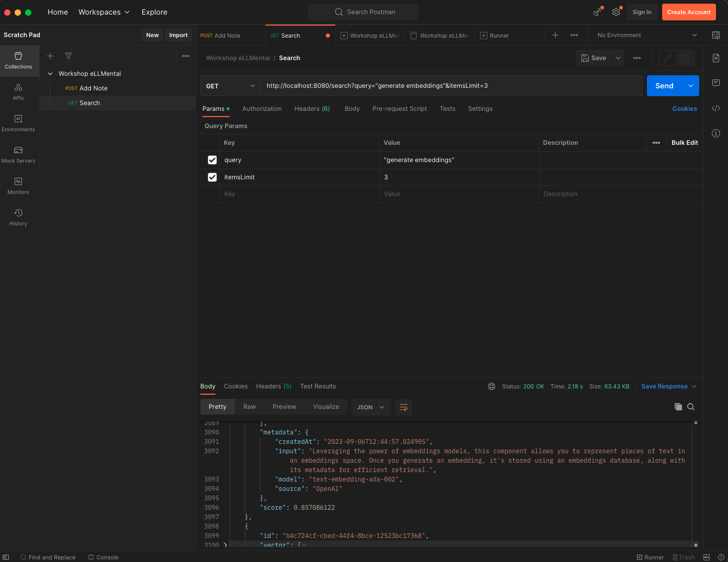
Task: Toggle two-pane layout icon in status bar
Action: click(707, 557)
